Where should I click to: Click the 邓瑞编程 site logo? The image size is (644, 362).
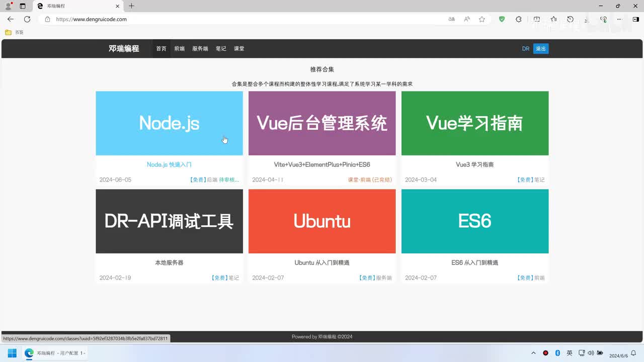pyautogui.click(x=124, y=49)
